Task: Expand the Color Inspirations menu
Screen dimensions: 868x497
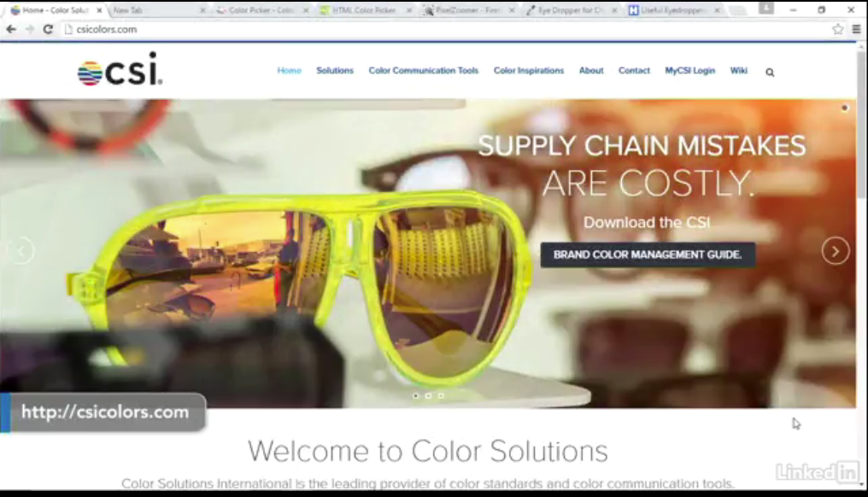Action: (528, 71)
